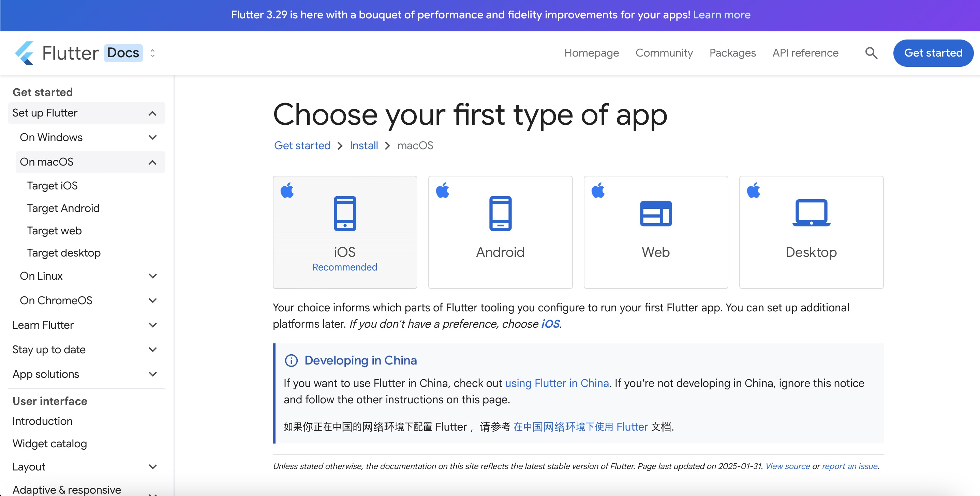Select the Web browser card icon
The height and width of the screenshot is (496, 980).
tap(656, 213)
